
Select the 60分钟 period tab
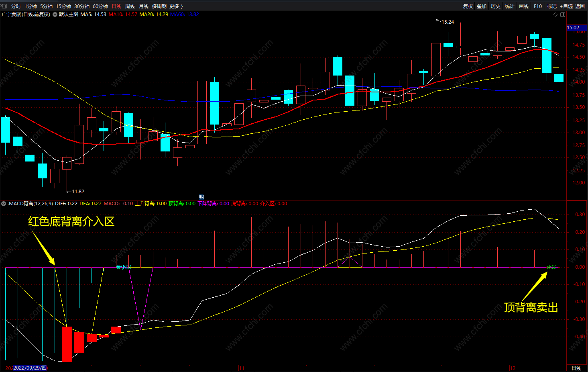[x=100, y=6]
